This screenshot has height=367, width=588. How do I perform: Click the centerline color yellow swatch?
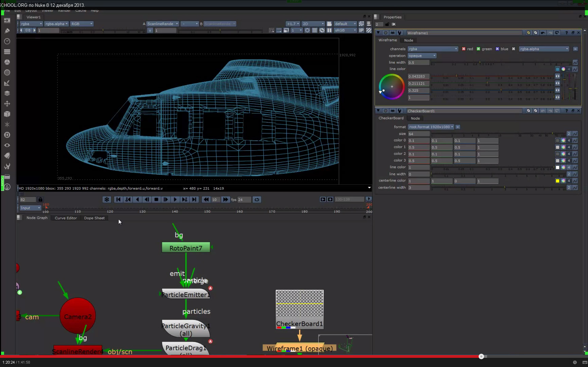click(x=557, y=181)
